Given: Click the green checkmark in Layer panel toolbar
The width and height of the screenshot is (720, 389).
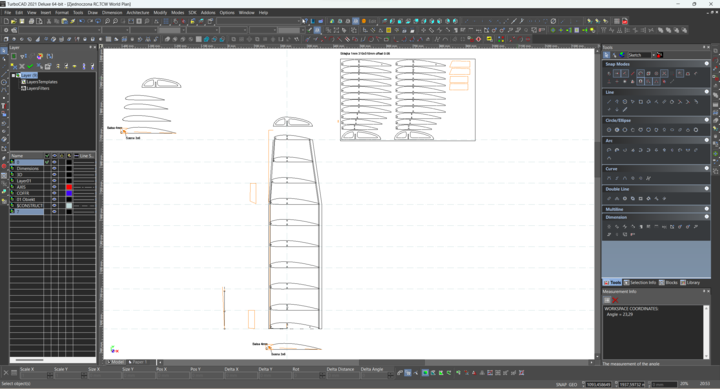Looking at the screenshot, I should click(30, 67).
